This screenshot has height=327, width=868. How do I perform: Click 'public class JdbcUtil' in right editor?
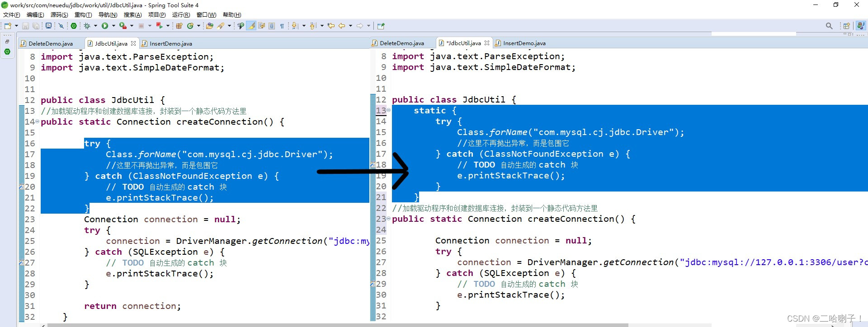(448, 100)
